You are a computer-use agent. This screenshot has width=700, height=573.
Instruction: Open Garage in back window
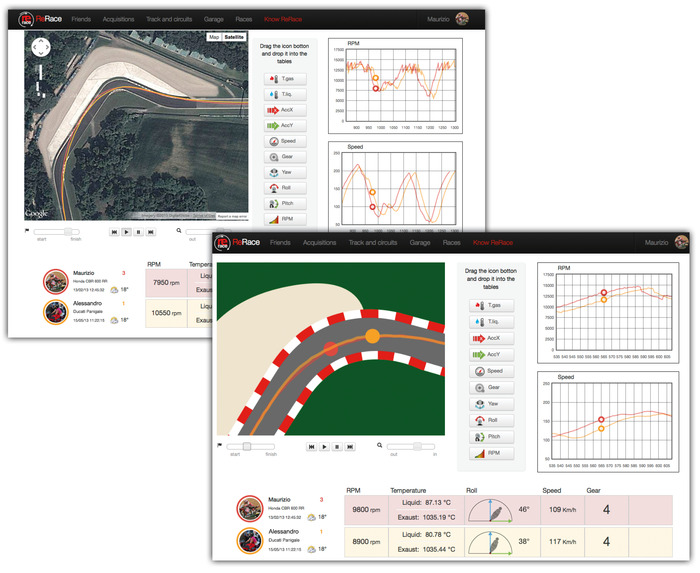213,19
